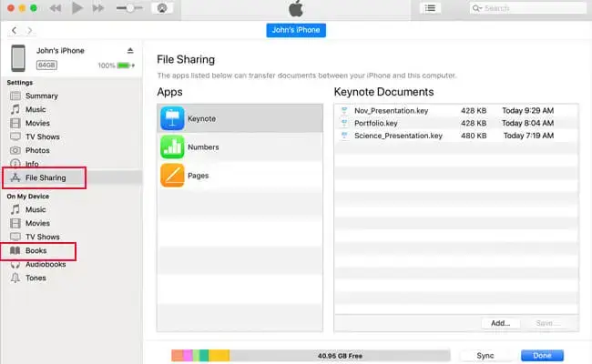Click the yellow segment of storage bar

[219, 355]
